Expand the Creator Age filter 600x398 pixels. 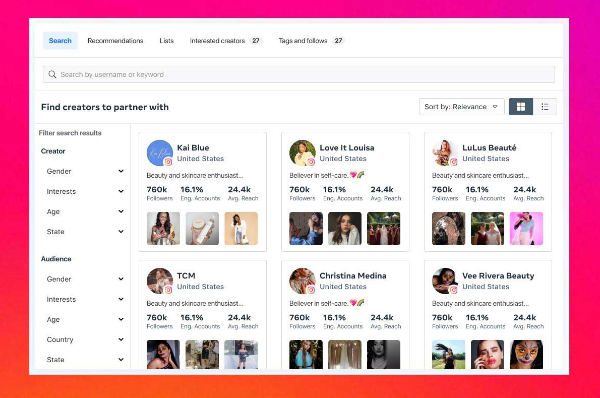(85, 211)
